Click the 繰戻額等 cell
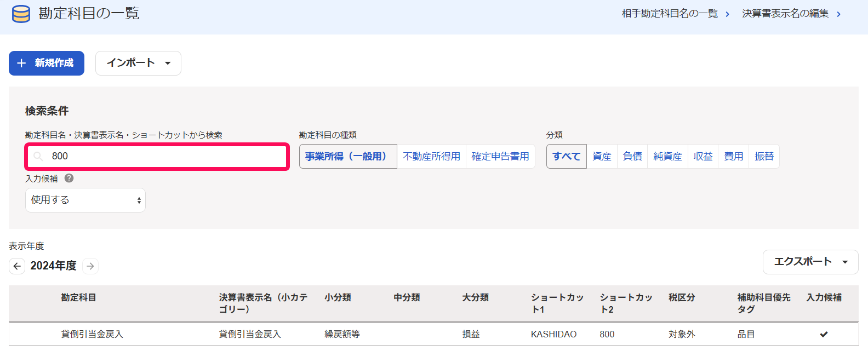 pos(342,334)
